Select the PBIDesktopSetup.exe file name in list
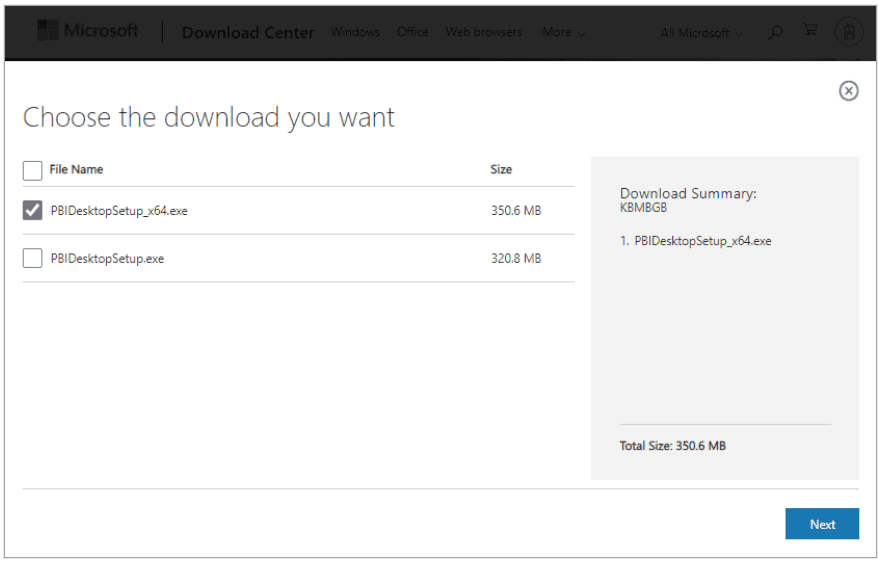The image size is (879, 561). click(x=107, y=258)
